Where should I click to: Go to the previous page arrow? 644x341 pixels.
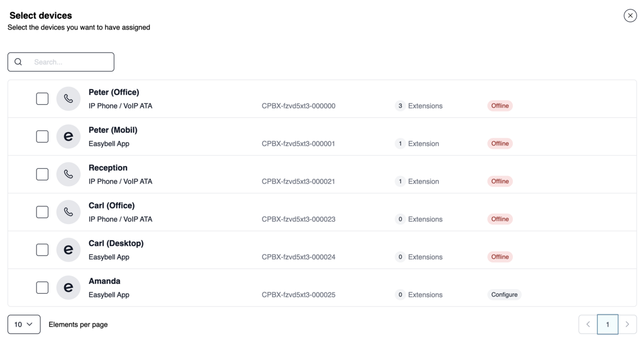point(588,324)
